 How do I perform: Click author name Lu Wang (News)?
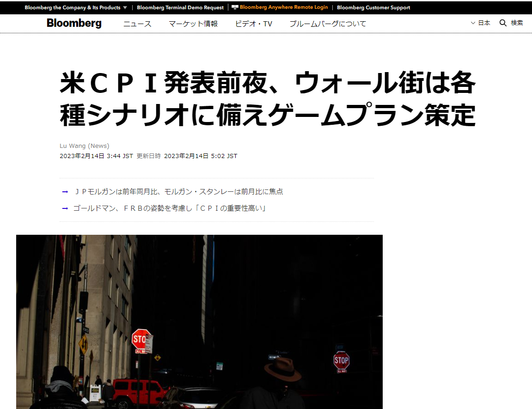click(85, 146)
